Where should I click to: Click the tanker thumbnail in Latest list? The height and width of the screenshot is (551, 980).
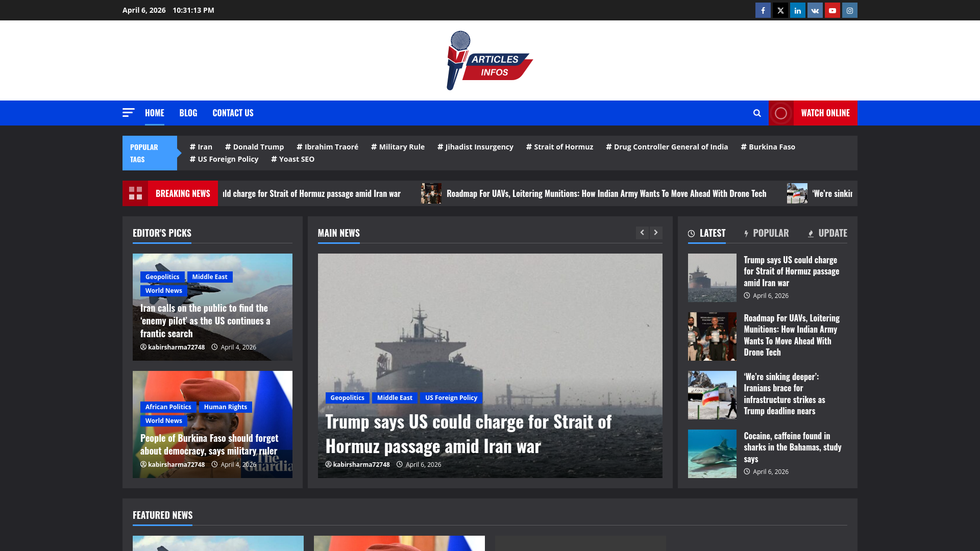click(712, 278)
